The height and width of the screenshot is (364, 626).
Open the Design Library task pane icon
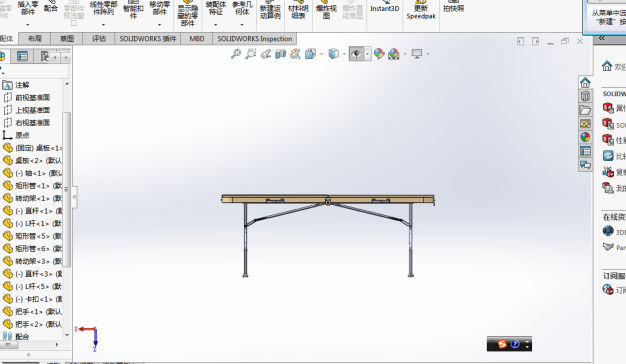[585, 96]
